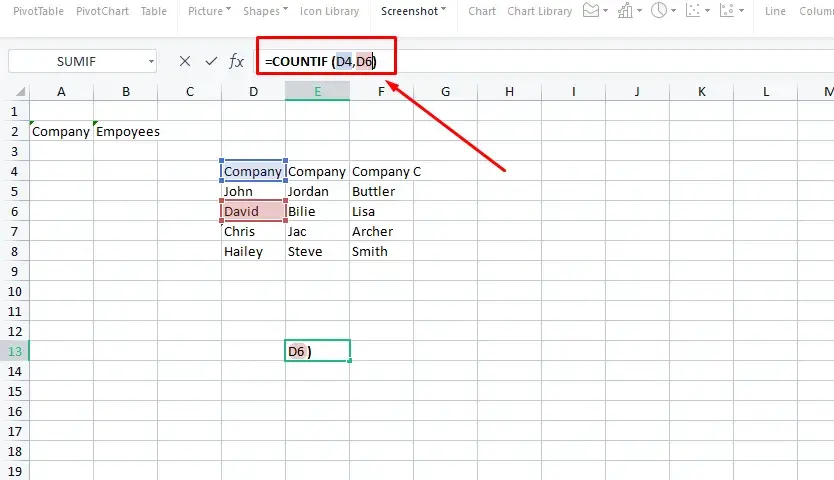The height and width of the screenshot is (480, 834).
Task: Select row 6 header
Action: click(x=14, y=211)
